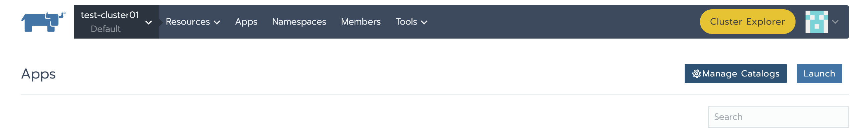The width and height of the screenshot is (868, 133).
Task: Click the yellow Cluster Explorer button
Action: (x=747, y=22)
